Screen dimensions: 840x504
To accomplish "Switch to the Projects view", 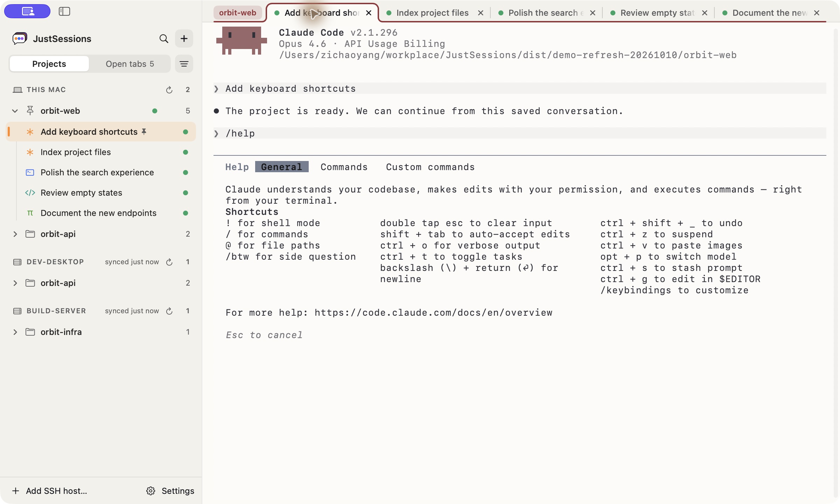I will [x=49, y=64].
